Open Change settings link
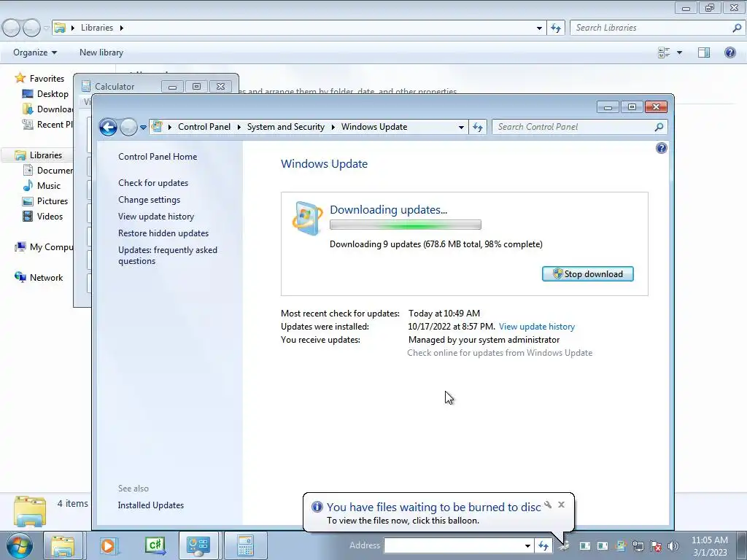747x560 pixels. pos(149,200)
